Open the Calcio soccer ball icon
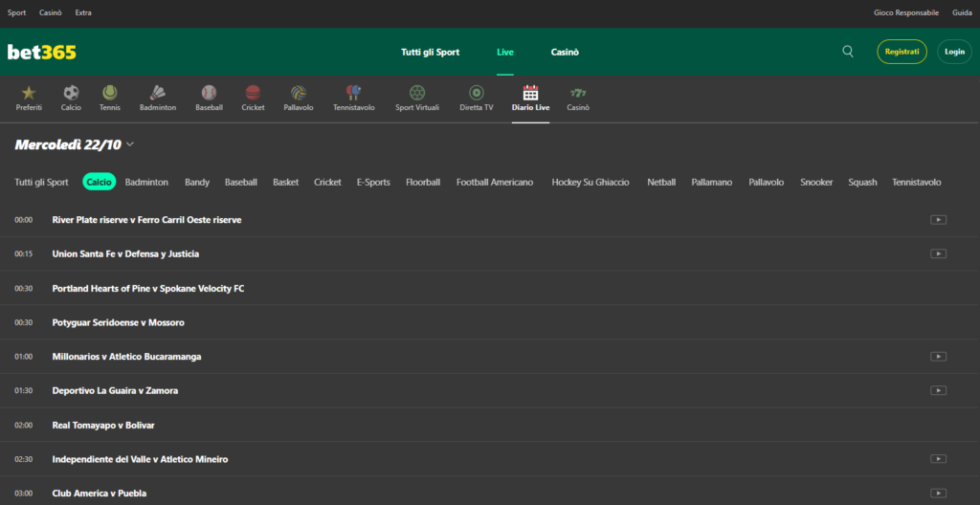This screenshot has height=505, width=980. pos(71,93)
